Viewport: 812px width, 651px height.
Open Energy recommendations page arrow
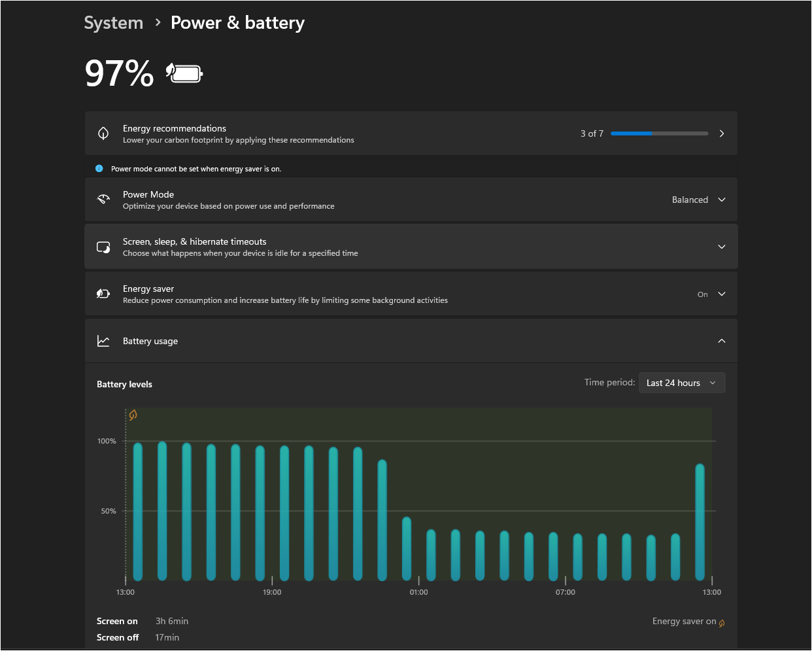[x=722, y=133]
